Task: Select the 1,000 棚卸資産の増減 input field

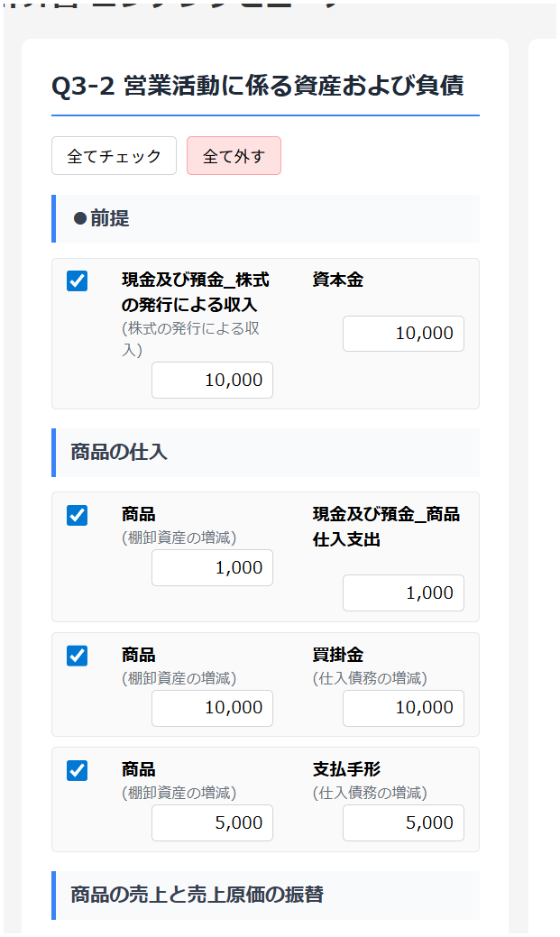Action: [212, 567]
